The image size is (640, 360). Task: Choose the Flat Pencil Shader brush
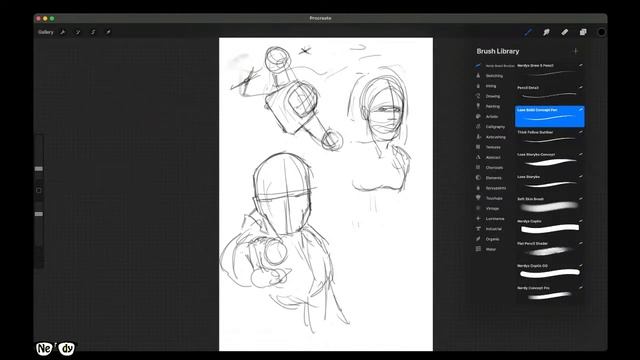[549, 249]
